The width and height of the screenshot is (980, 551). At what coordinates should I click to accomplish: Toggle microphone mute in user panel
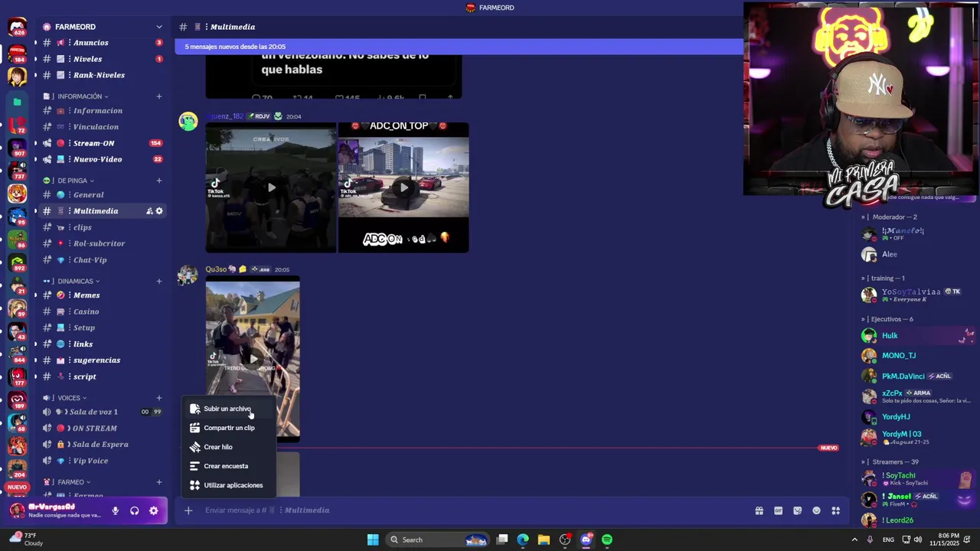point(116,511)
